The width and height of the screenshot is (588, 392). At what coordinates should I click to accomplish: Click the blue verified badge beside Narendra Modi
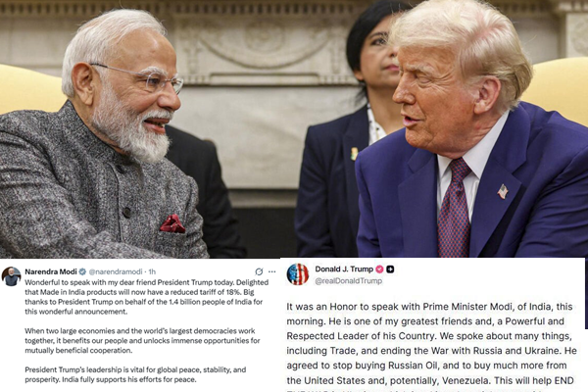(83, 271)
